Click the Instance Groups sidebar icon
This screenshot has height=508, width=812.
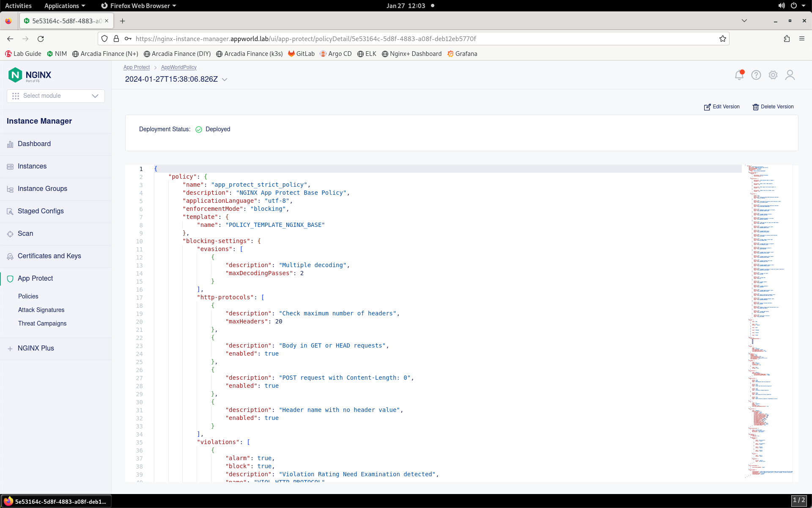(10, 189)
